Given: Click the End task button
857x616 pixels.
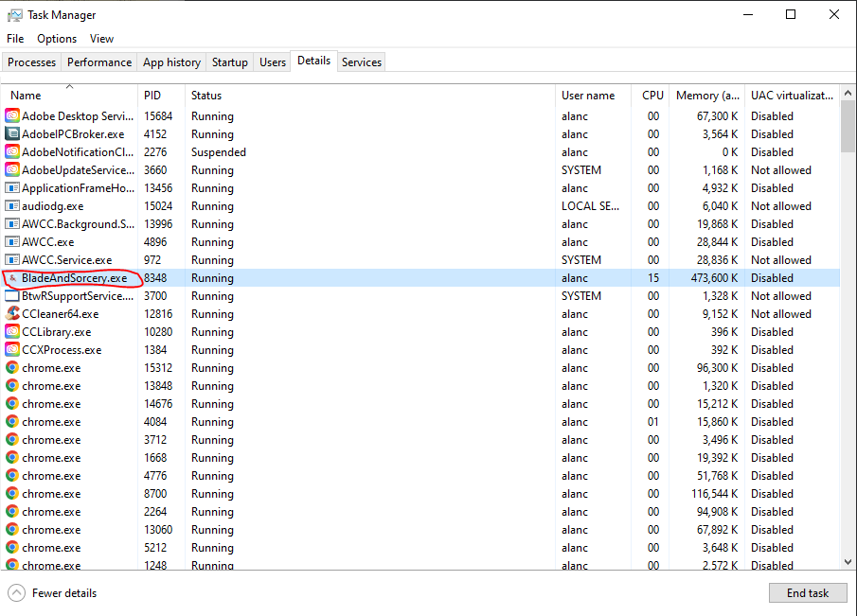Looking at the screenshot, I should pyautogui.click(x=808, y=593).
